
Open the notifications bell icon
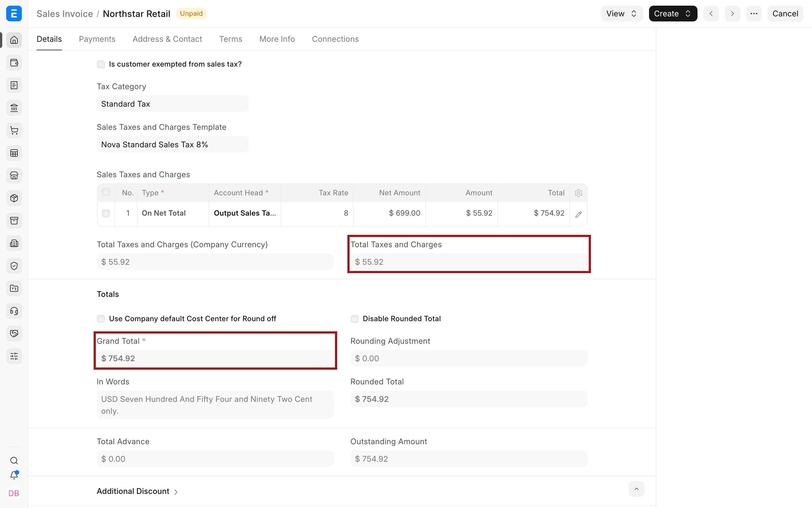(14, 475)
